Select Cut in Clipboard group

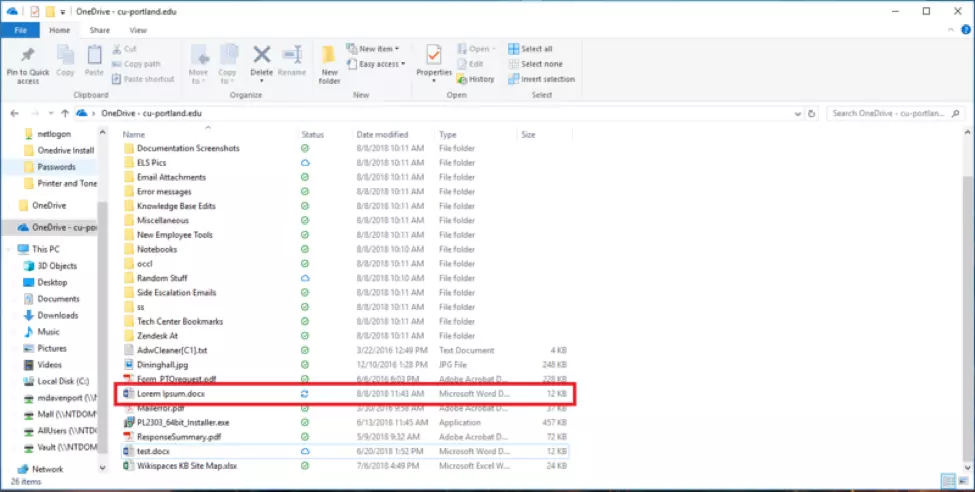(124, 49)
